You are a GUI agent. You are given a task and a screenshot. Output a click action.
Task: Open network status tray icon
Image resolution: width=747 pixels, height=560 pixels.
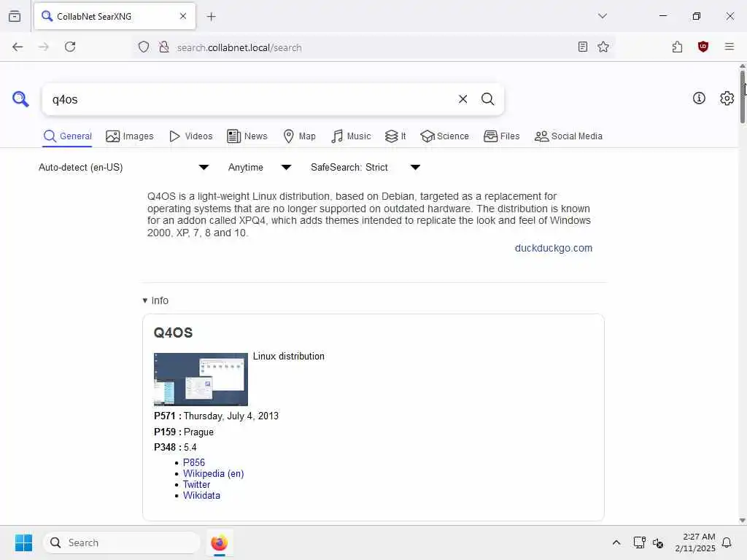[639, 542]
